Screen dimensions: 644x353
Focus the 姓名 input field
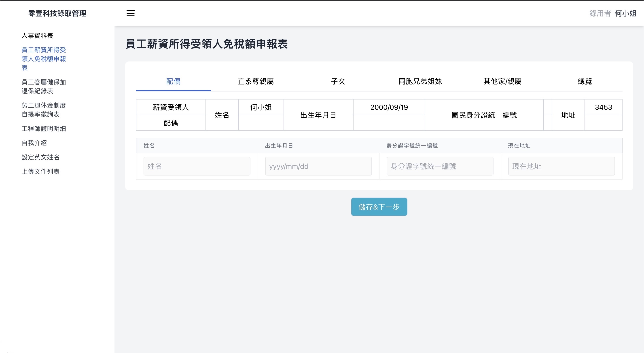click(197, 166)
